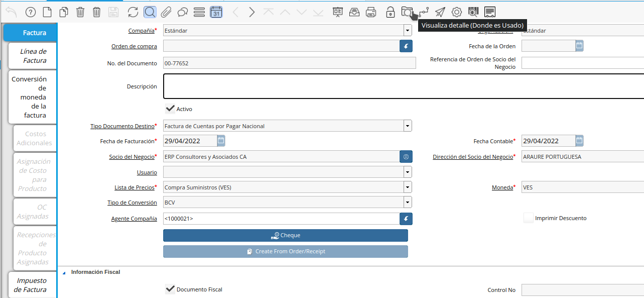This screenshot has width=644, height=298.
Task: Open Conversión de moneda de la factura tab
Action: [33, 97]
